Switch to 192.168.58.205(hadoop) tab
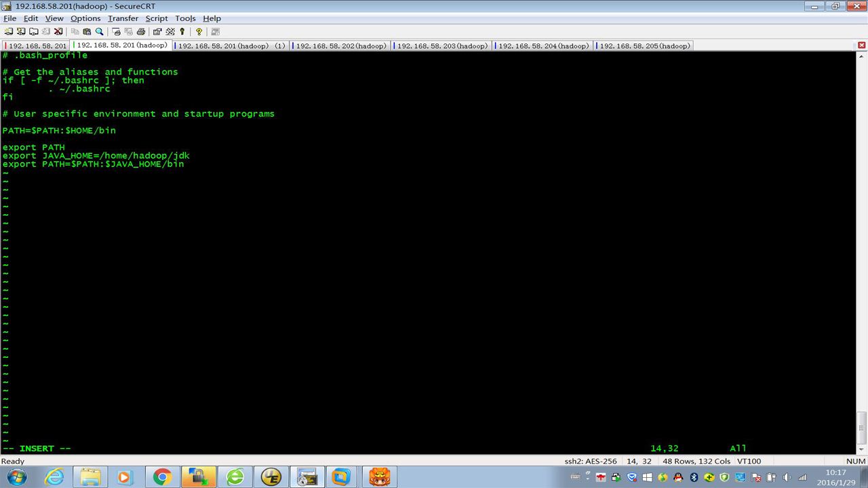 point(644,46)
